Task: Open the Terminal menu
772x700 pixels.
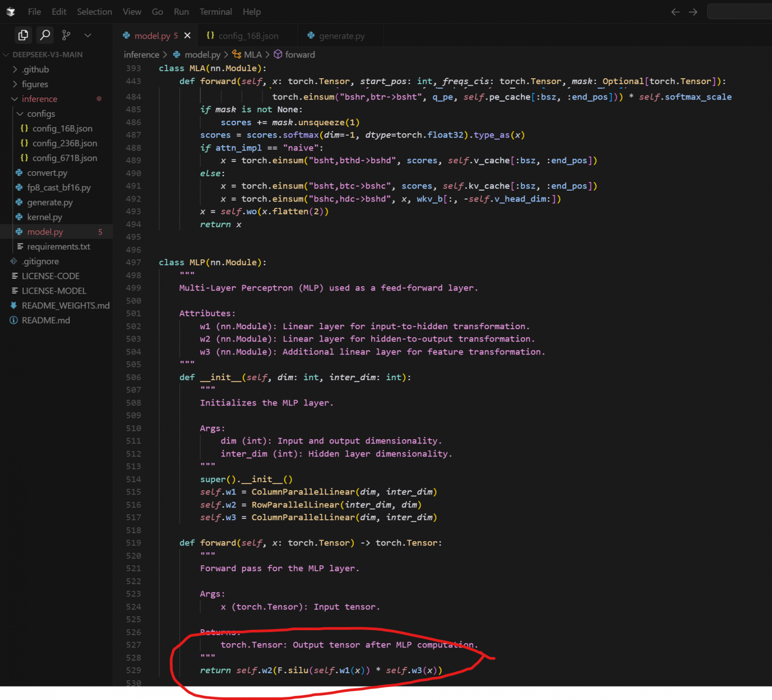Action: 215,12
